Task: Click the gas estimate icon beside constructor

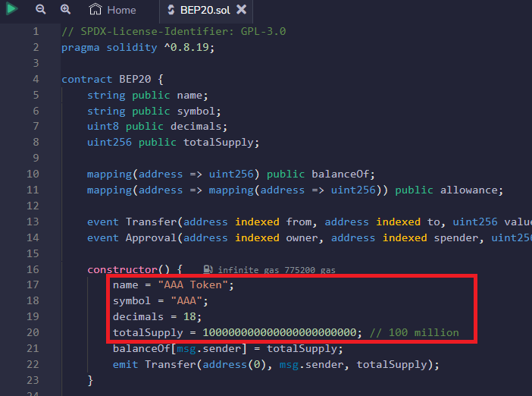Action: point(208,269)
